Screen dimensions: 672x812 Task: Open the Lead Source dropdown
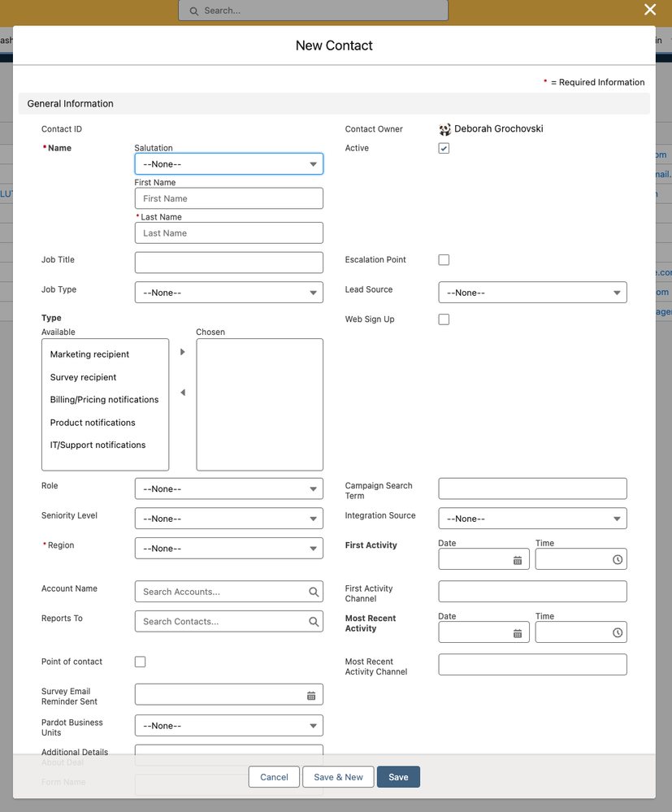(x=532, y=293)
